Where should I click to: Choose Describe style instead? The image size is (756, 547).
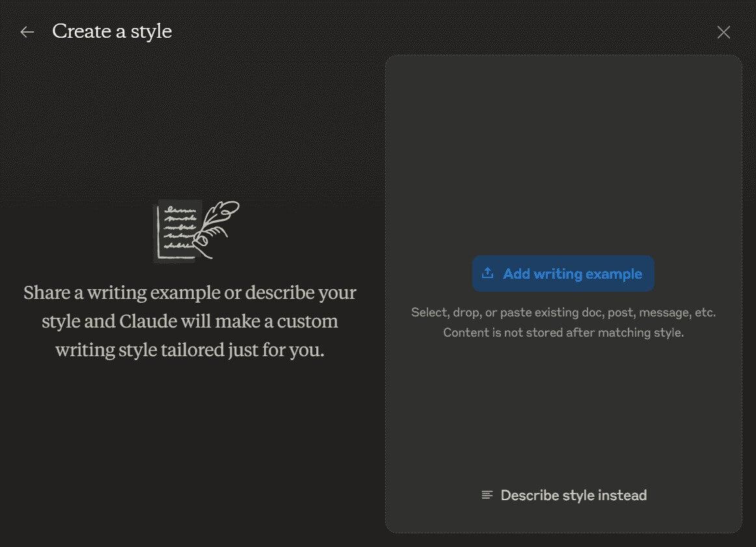564,496
